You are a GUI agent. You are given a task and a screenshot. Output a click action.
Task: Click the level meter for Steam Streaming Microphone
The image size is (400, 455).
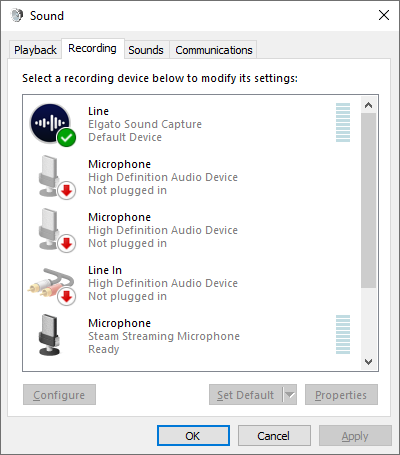(x=343, y=334)
